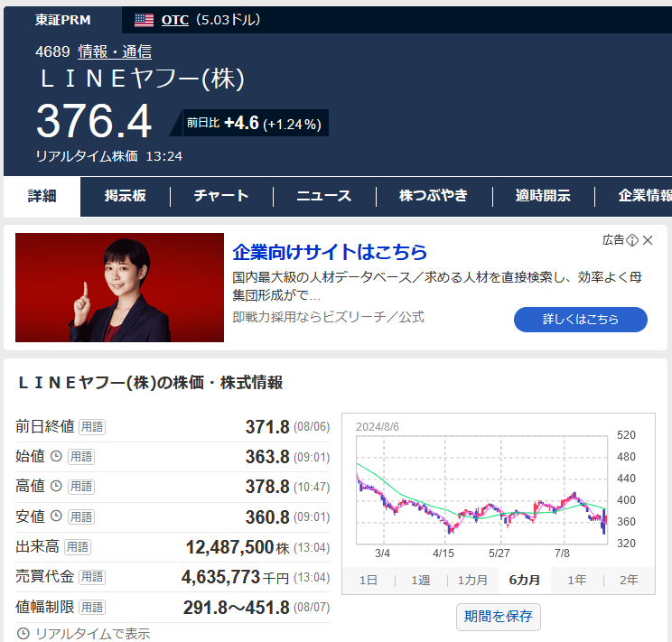This screenshot has height=642, width=672.
Task: Open 用語 glossary for 高値
Action: pyautogui.click(x=81, y=487)
